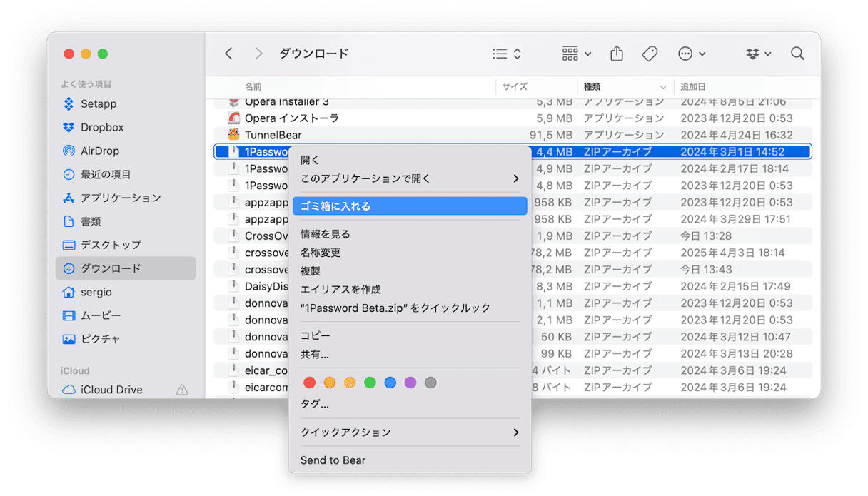Select the TunnelBear file row
Image resolution: width=868 pixels, height=496 pixels.
(x=513, y=135)
